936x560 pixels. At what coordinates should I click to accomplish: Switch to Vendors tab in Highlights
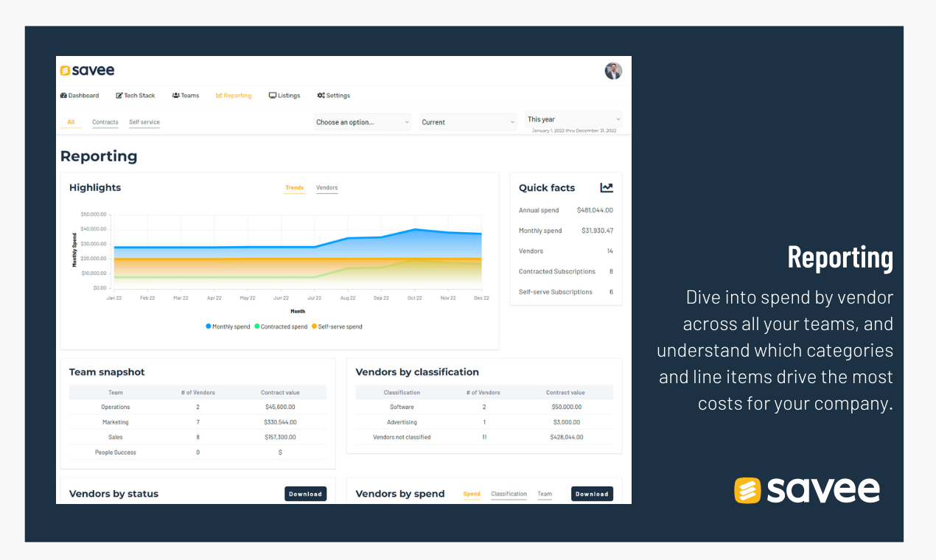click(327, 188)
